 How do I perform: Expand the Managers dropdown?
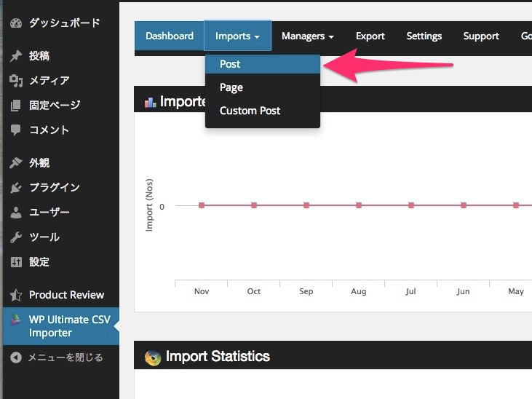point(307,36)
